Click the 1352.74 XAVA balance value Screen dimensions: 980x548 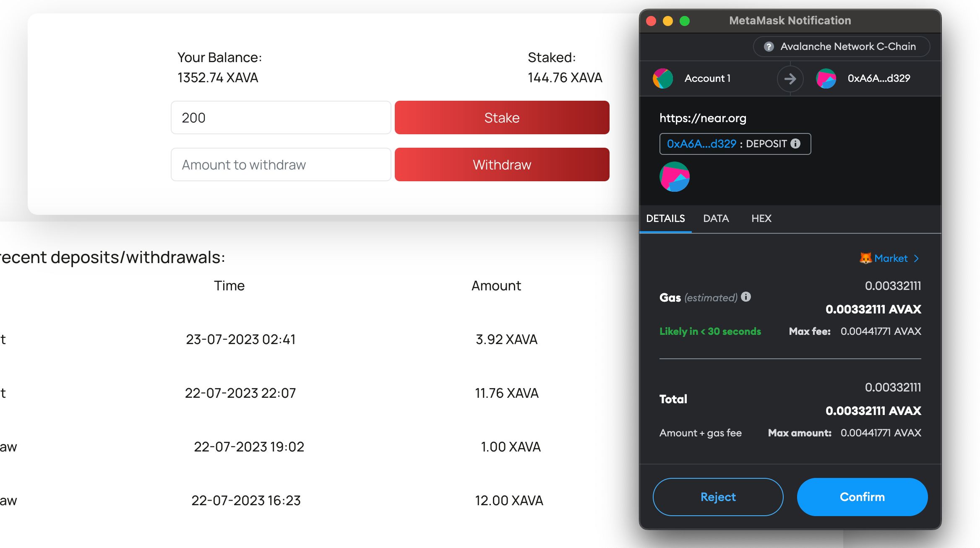point(218,78)
